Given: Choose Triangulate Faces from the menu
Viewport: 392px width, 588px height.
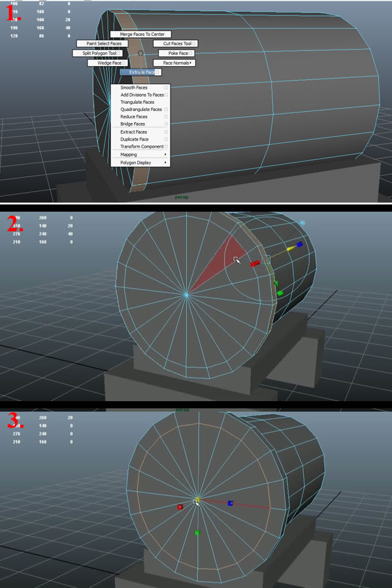Looking at the screenshot, I should [x=137, y=102].
